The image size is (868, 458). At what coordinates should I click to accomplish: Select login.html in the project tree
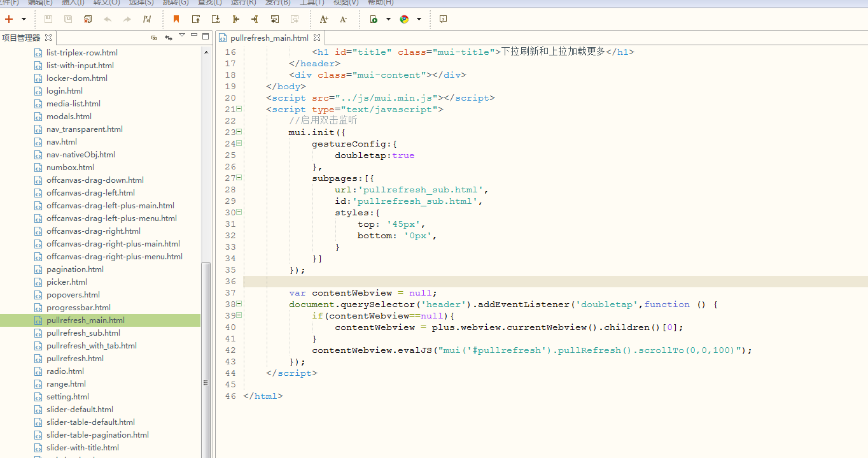click(64, 90)
